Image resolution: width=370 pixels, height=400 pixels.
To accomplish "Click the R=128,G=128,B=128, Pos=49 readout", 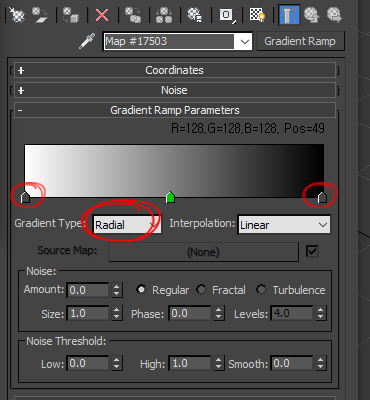I will pos(248,129).
